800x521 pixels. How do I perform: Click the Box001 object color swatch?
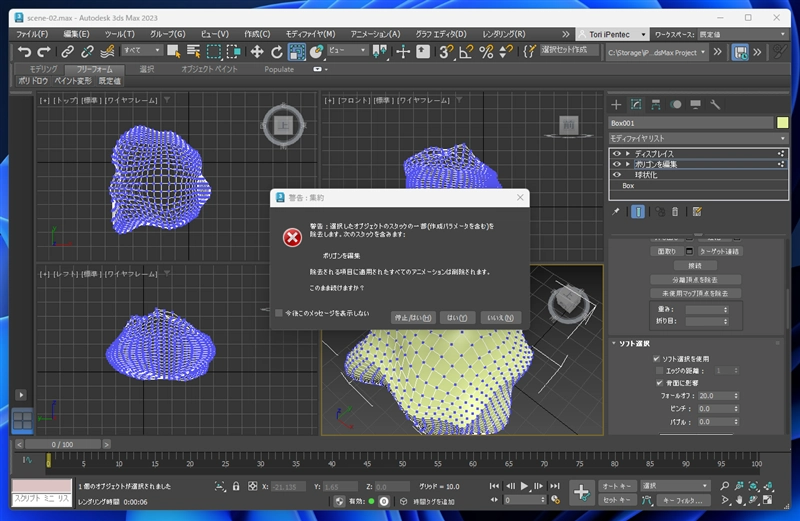click(782, 123)
